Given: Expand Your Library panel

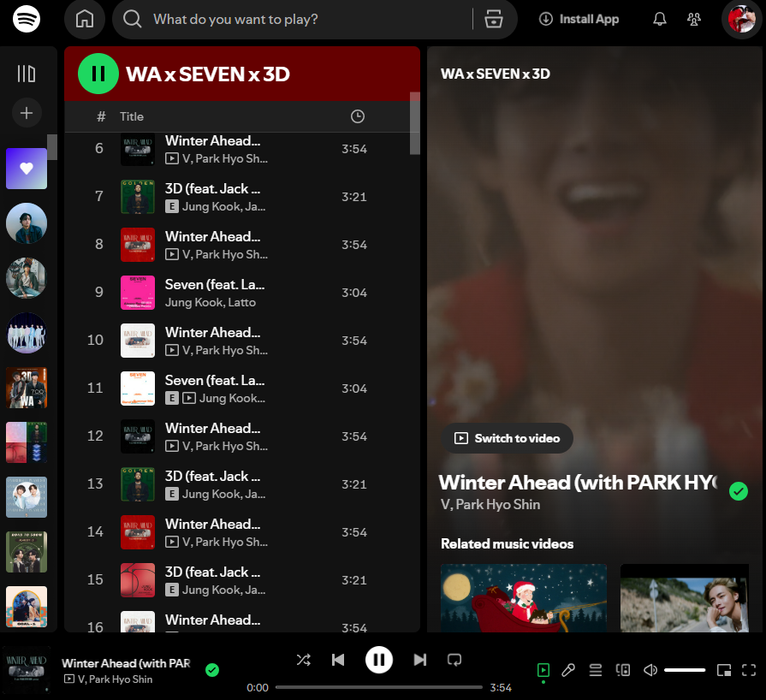Looking at the screenshot, I should tap(27, 74).
